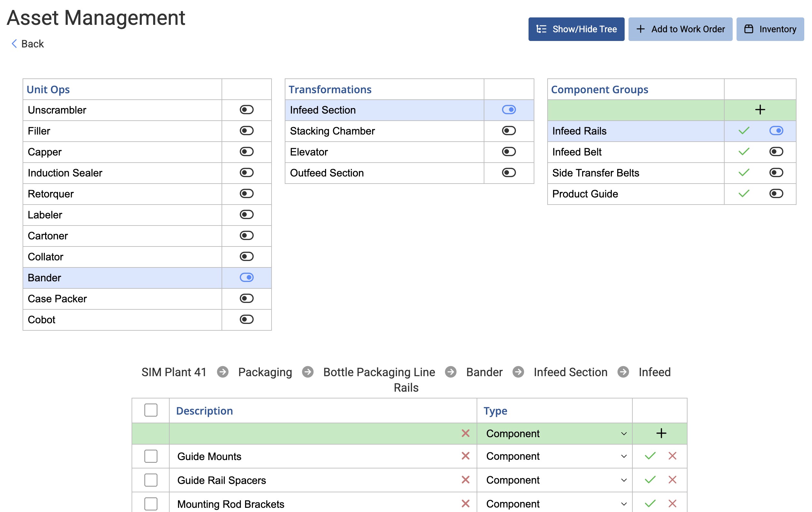Delete the Guide Mounts row red X
Image resolution: width=812 pixels, height=512 pixels.
[x=672, y=456]
